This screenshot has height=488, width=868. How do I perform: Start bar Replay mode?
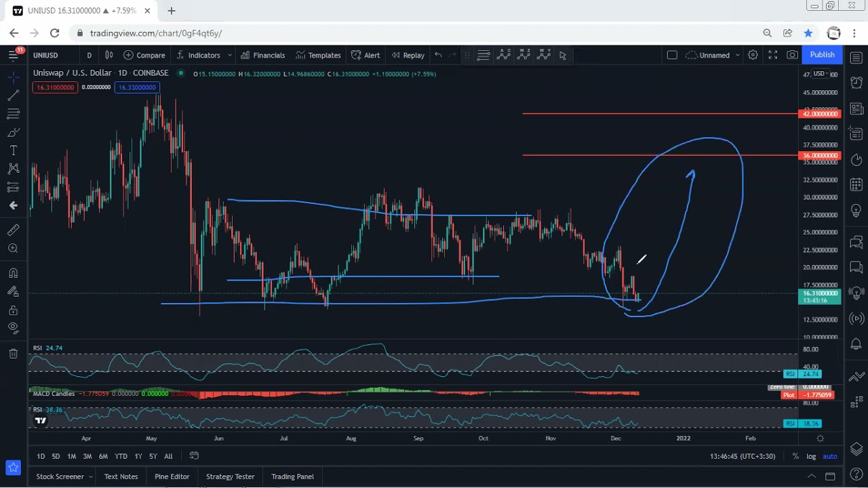tap(408, 55)
